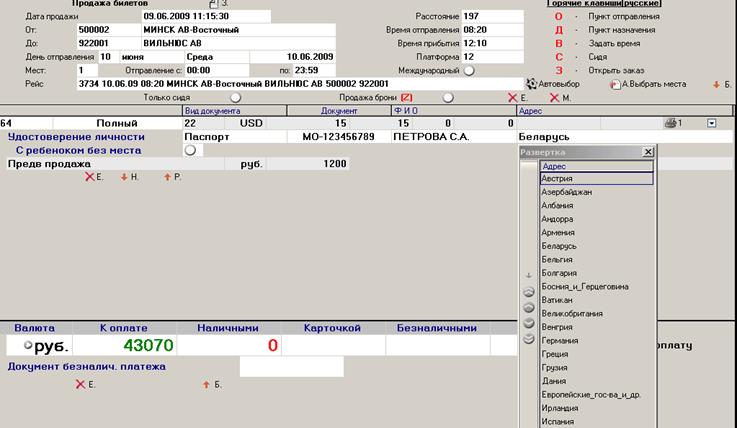The image size is (737, 428).
Task: Toggle the Только сидя option
Action: coord(235,97)
